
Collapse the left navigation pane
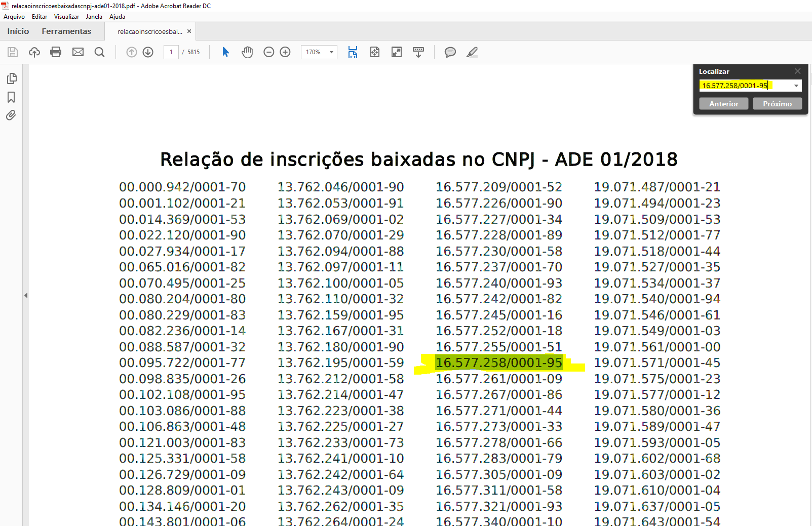(x=26, y=296)
